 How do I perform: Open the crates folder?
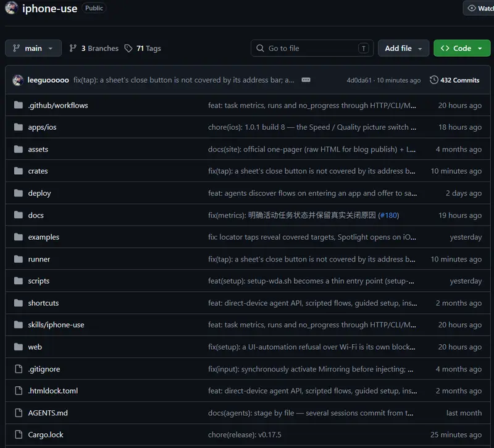click(x=38, y=171)
